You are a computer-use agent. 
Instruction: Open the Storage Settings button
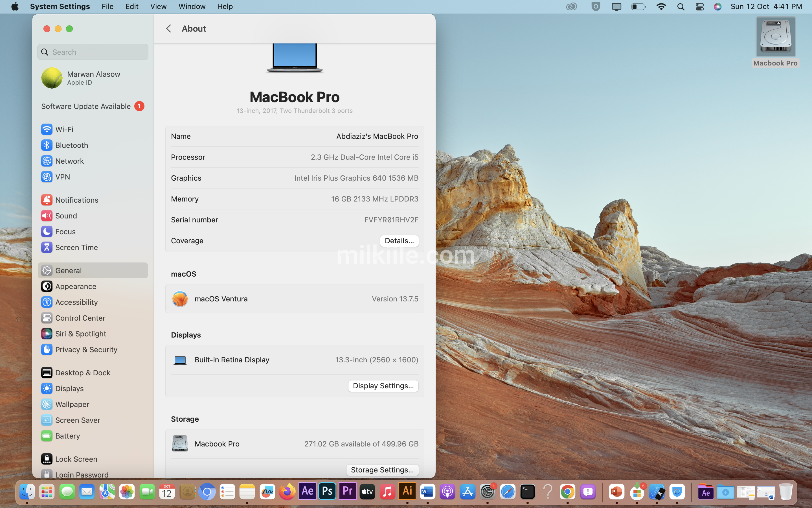coord(382,470)
